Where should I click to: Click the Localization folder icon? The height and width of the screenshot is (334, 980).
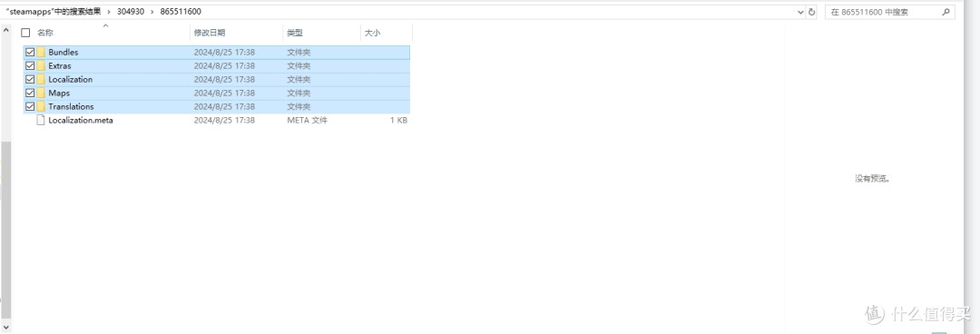41,80
